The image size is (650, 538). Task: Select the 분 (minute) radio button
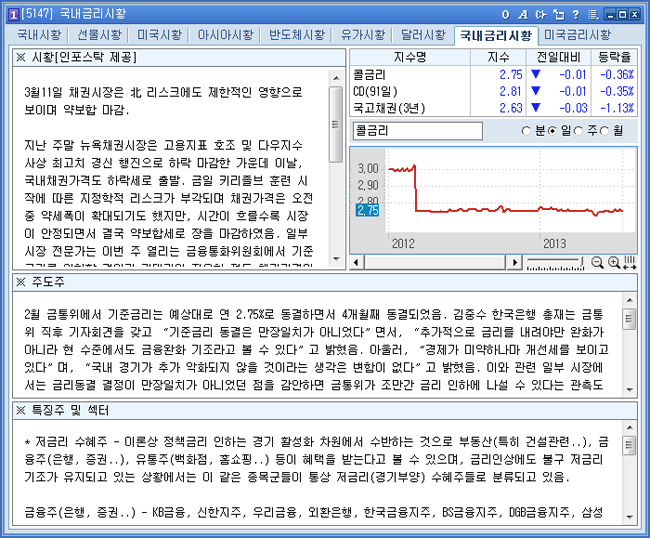pyautogui.click(x=527, y=131)
